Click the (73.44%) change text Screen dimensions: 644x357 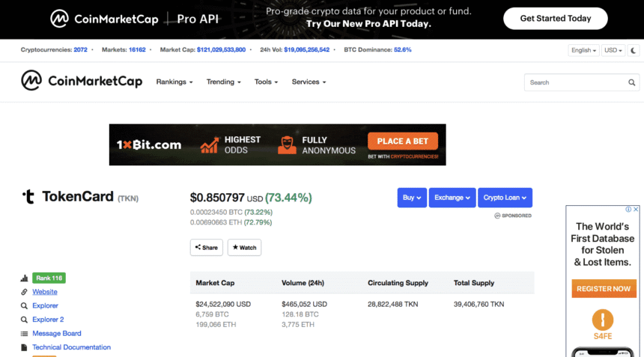[x=288, y=198]
